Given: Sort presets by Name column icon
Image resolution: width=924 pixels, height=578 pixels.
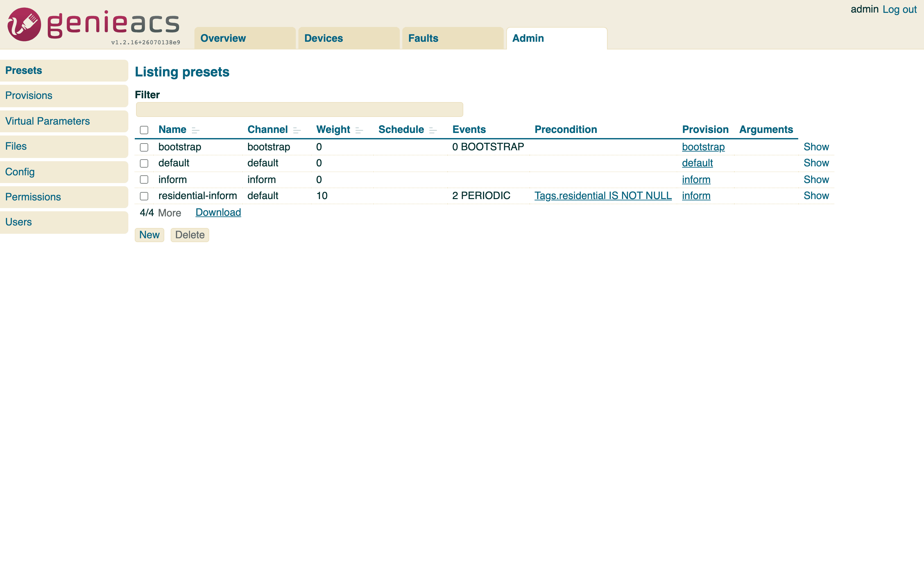Looking at the screenshot, I should (x=195, y=130).
